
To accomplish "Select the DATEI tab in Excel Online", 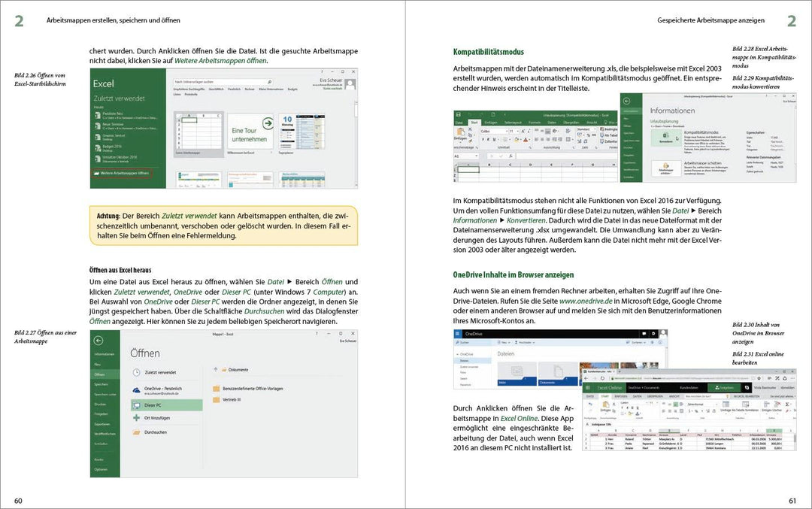I will tap(591, 396).
